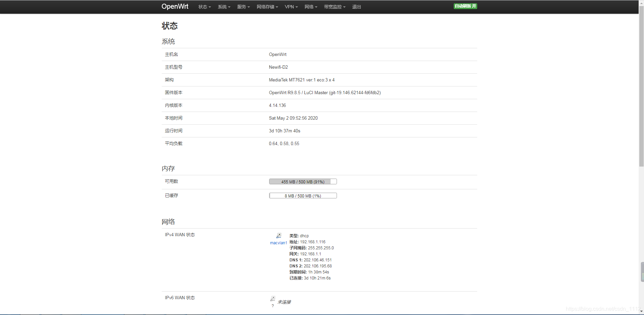
Task: Click the 类型: dhcp line
Action: tap(299, 236)
